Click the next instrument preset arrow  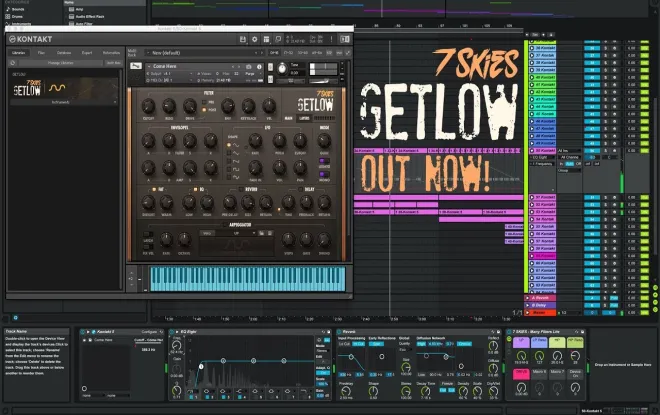click(239, 67)
